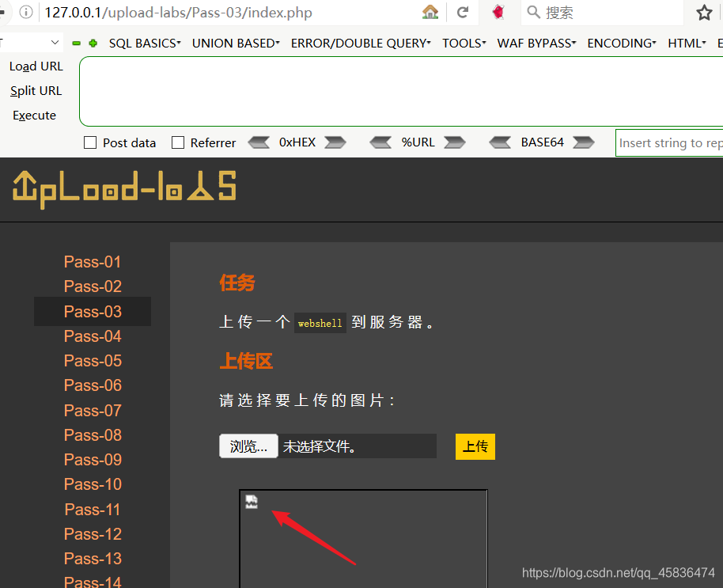Click the browser address bar URL

click(179, 13)
